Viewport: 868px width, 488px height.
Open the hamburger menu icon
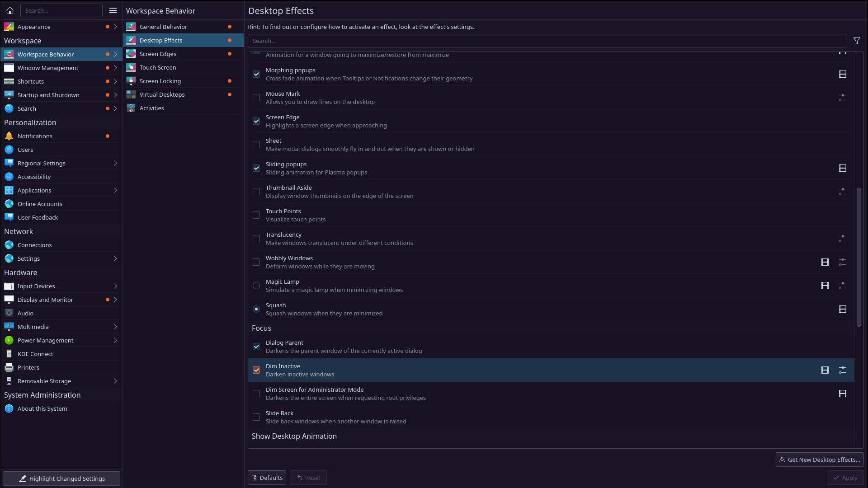113,10
